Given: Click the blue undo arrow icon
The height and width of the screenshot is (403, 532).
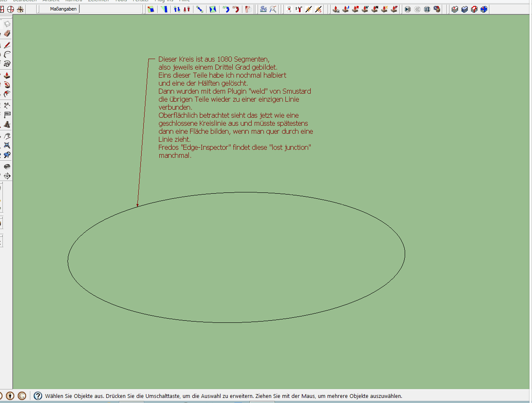Looking at the screenshot, I should pyautogui.click(x=226, y=9).
